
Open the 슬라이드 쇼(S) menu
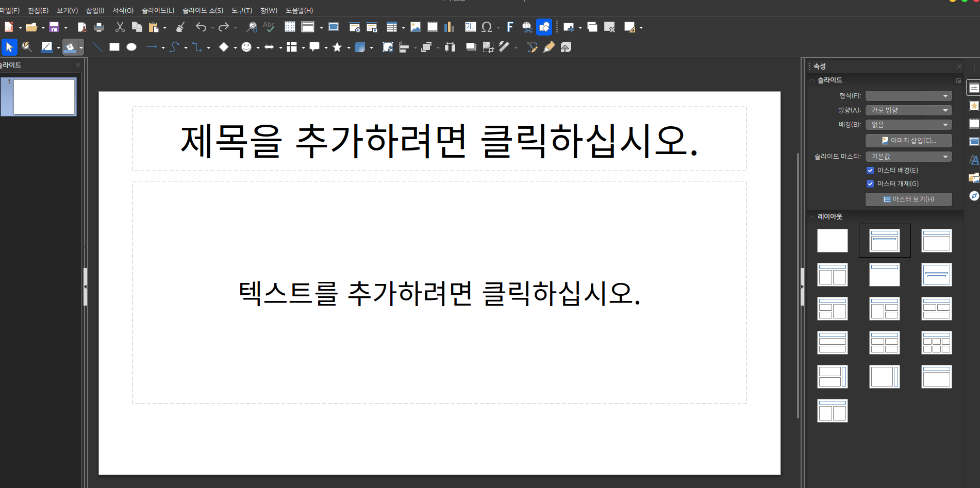tap(203, 10)
